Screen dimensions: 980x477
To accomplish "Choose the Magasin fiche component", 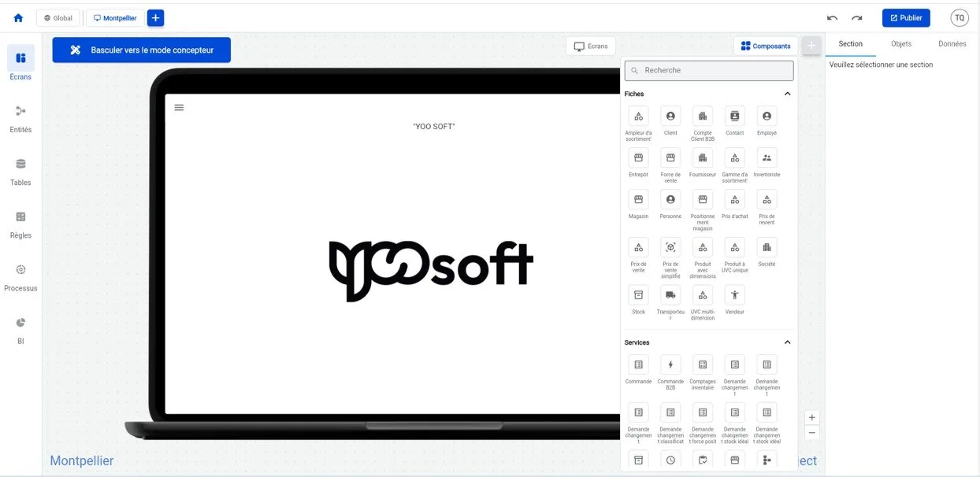I will click(638, 205).
